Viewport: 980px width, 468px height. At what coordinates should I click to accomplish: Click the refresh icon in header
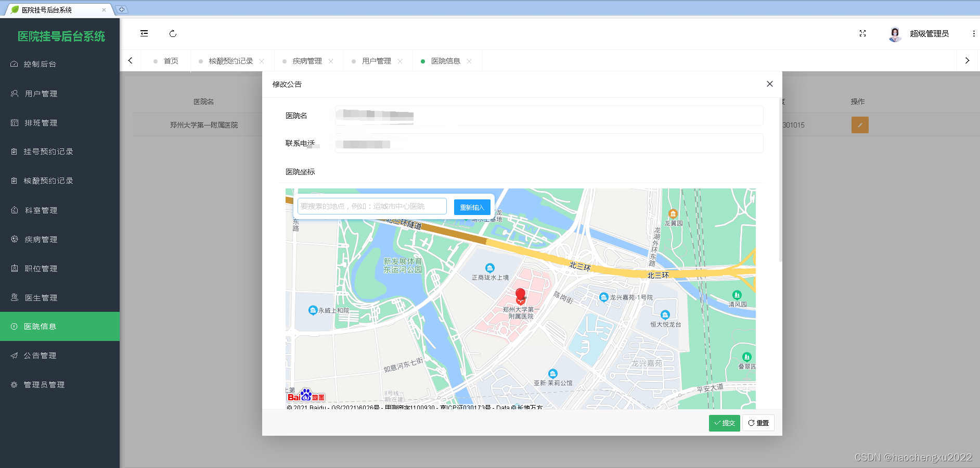(x=173, y=33)
